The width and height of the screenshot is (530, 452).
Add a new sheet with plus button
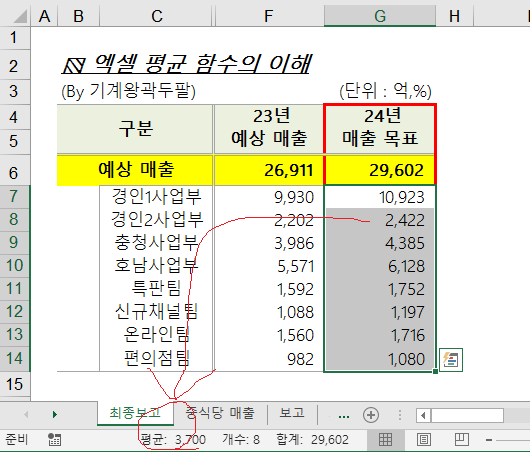[371, 415]
